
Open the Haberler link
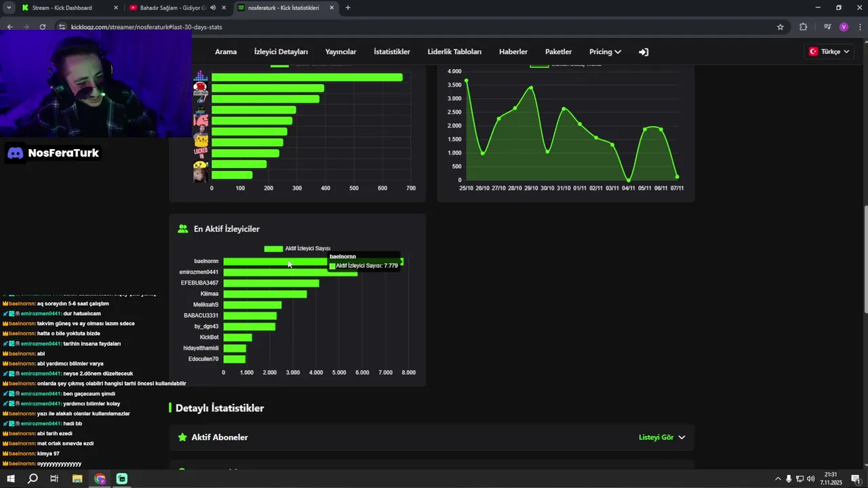pos(513,52)
